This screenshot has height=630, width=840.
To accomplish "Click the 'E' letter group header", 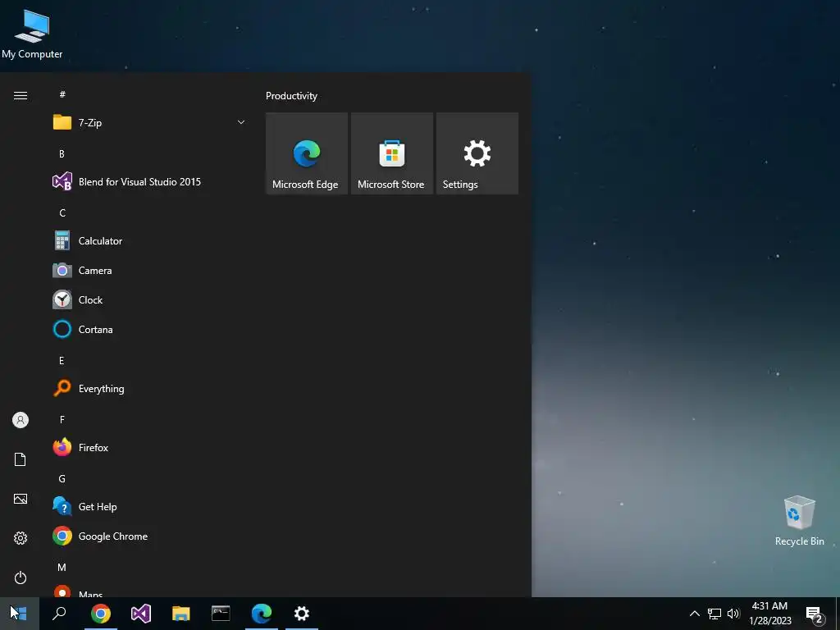I will (x=62, y=361).
